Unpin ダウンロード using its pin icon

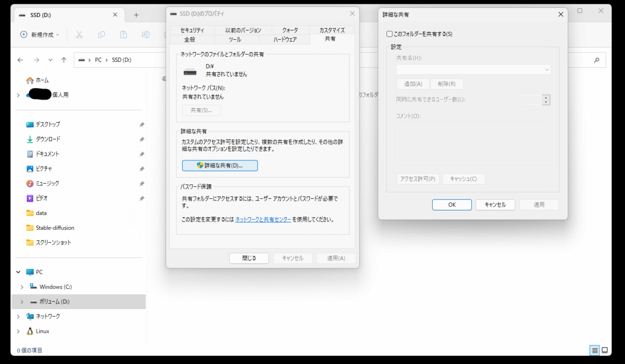point(142,140)
